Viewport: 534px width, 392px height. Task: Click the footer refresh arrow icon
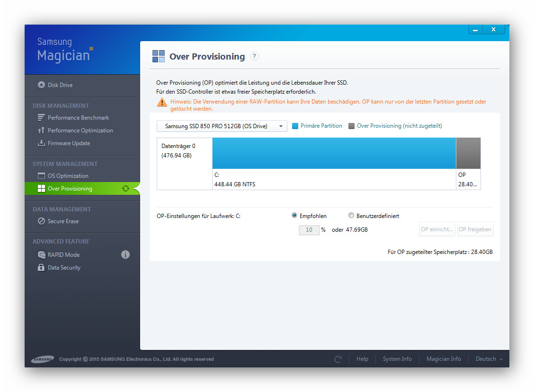coord(338,359)
